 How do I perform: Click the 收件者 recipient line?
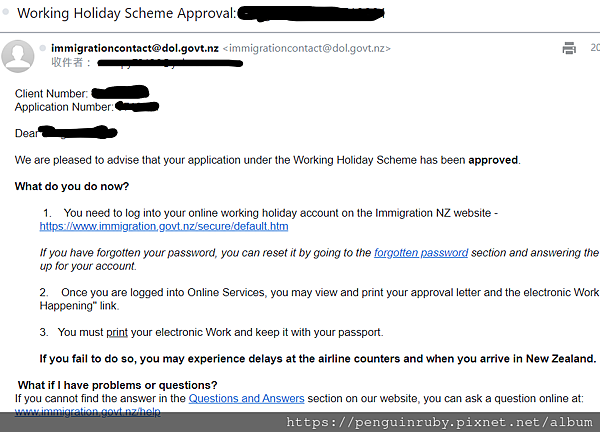coord(72,62)
